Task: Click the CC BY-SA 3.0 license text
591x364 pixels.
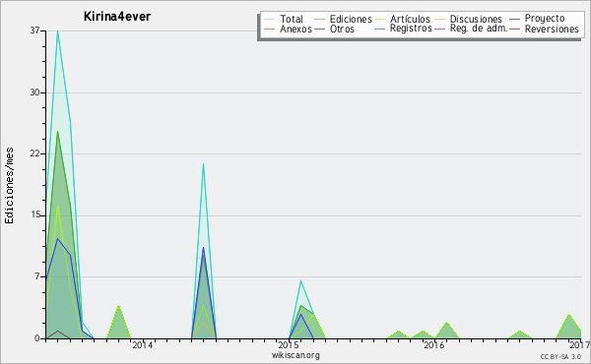Action: (x=560, y=356)
